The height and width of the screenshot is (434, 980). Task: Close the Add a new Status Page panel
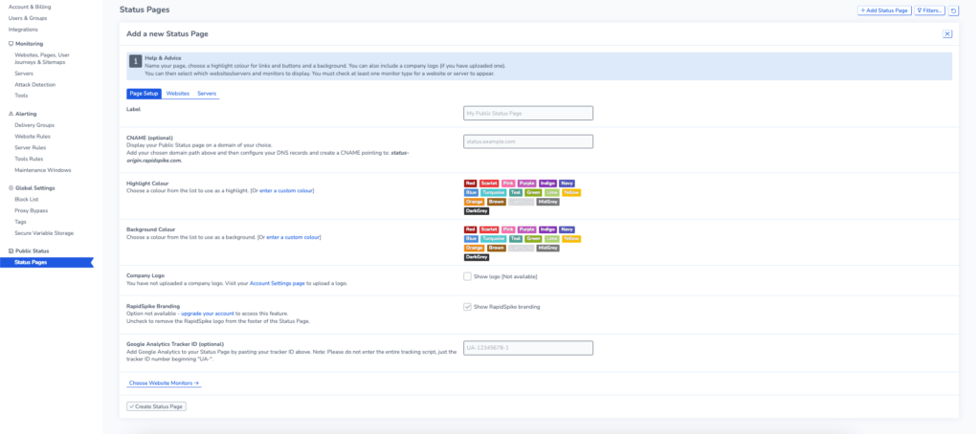[x=947, y=33]
